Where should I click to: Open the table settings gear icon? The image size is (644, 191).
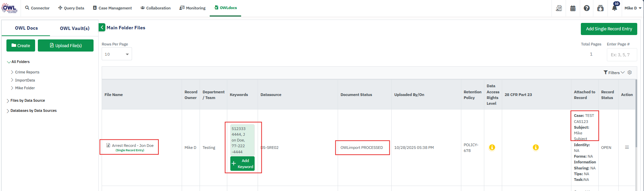point(629,72)
